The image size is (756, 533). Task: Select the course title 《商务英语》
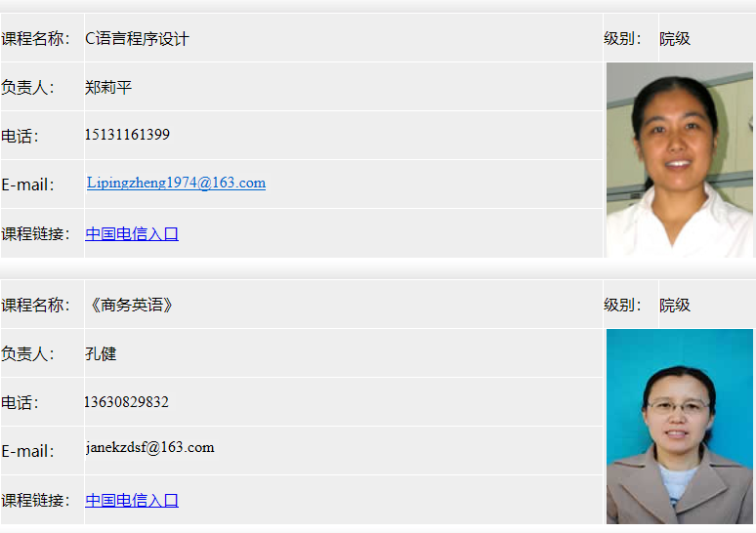pyautogui.click(x=131, y=305)
